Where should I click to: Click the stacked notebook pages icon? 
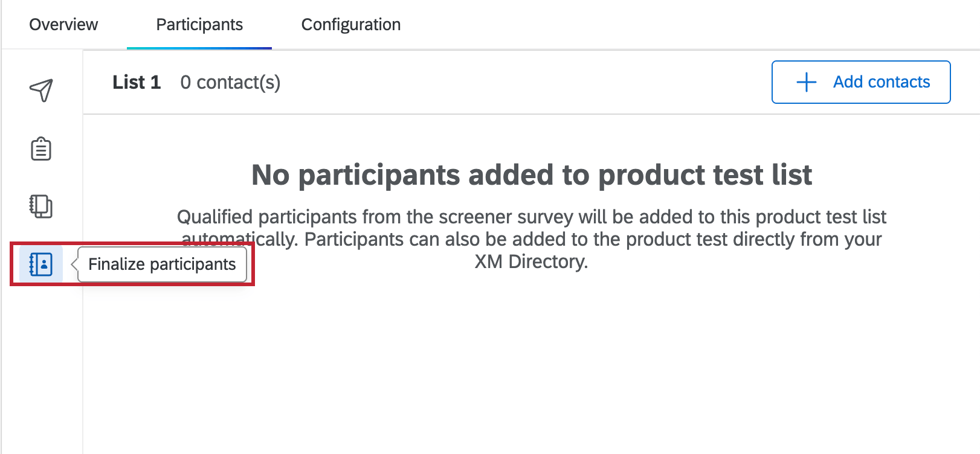click(41, 207)
